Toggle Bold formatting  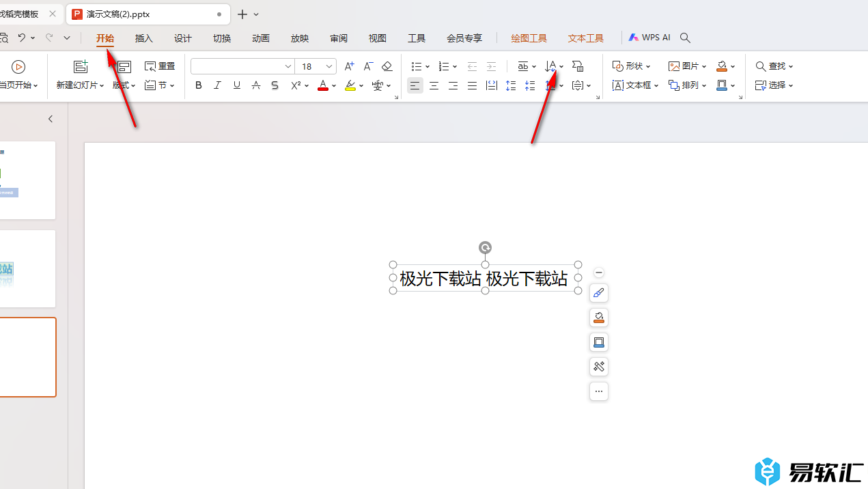[199, 85]
